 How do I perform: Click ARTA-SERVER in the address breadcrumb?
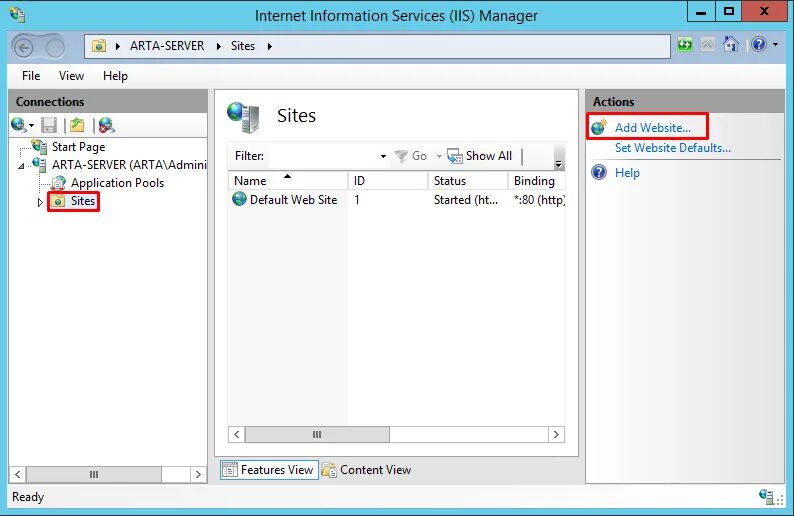(x=167, y=46)
